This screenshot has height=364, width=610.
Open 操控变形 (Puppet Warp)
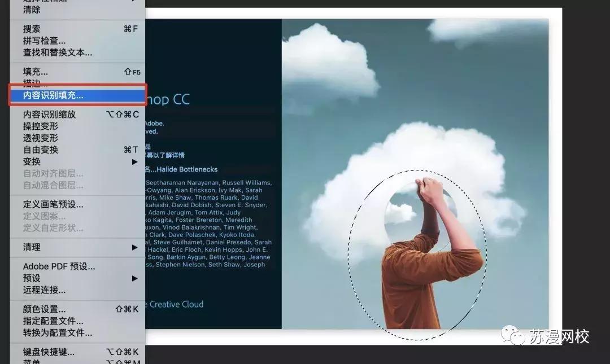point(37,126)
